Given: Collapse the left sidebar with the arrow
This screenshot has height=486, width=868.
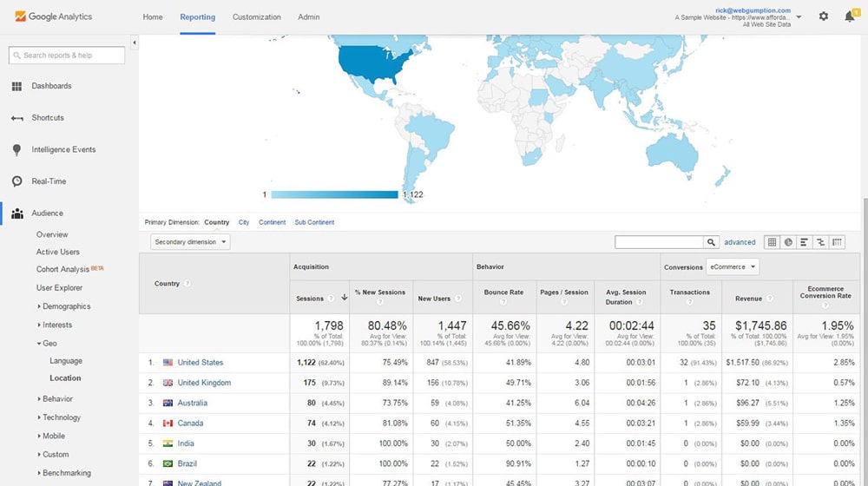Looking at the screenshot, I should 134,42.
